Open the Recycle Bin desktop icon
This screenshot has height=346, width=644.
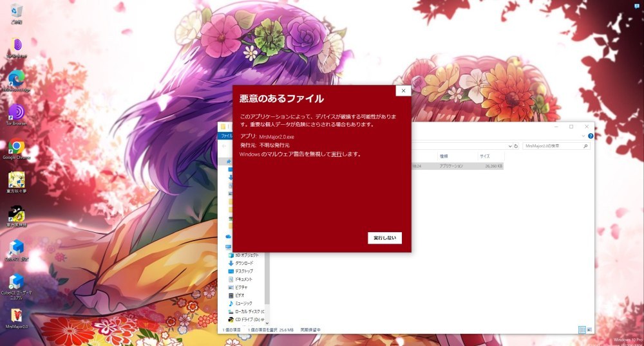(17, 13)
